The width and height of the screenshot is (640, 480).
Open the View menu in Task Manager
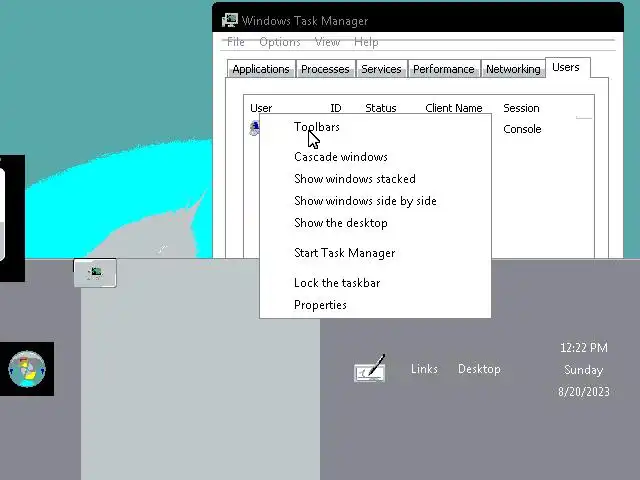(x=327, y=42)
